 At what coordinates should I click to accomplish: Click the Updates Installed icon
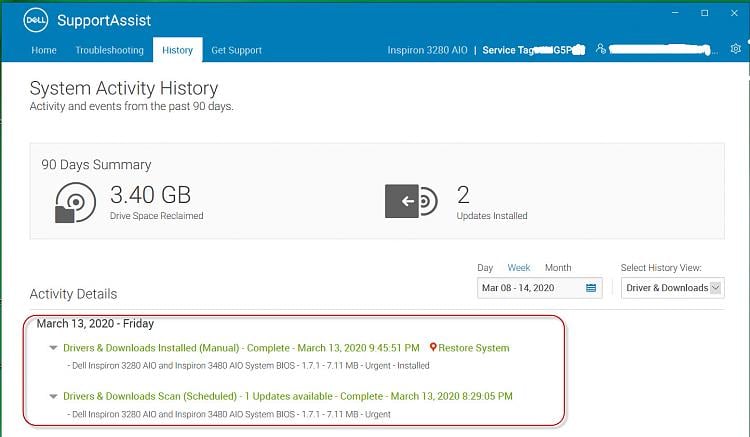click(411, 201)
